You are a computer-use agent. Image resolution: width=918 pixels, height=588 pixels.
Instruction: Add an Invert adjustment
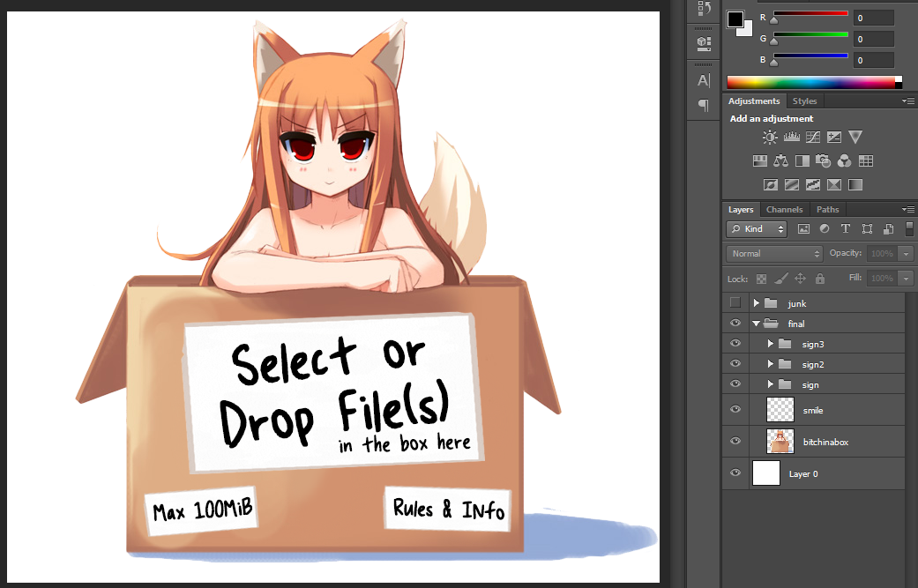point(771,185)
